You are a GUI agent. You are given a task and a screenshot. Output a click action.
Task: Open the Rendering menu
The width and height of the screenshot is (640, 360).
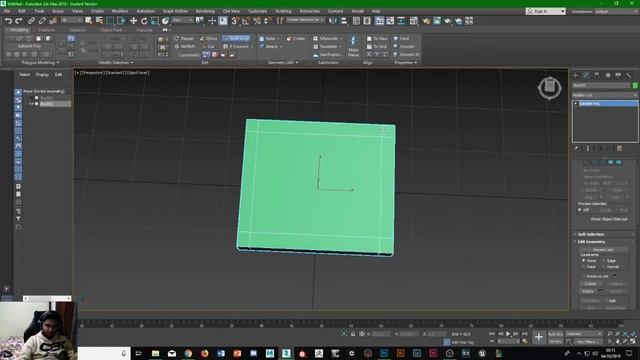point(205,11)
